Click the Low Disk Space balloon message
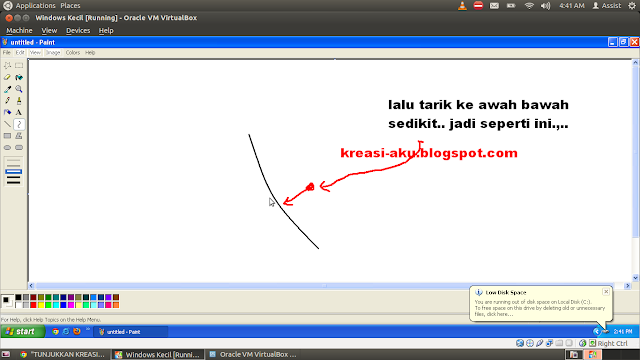The width and height of the screenshot is (640, 360). [540, 308]
